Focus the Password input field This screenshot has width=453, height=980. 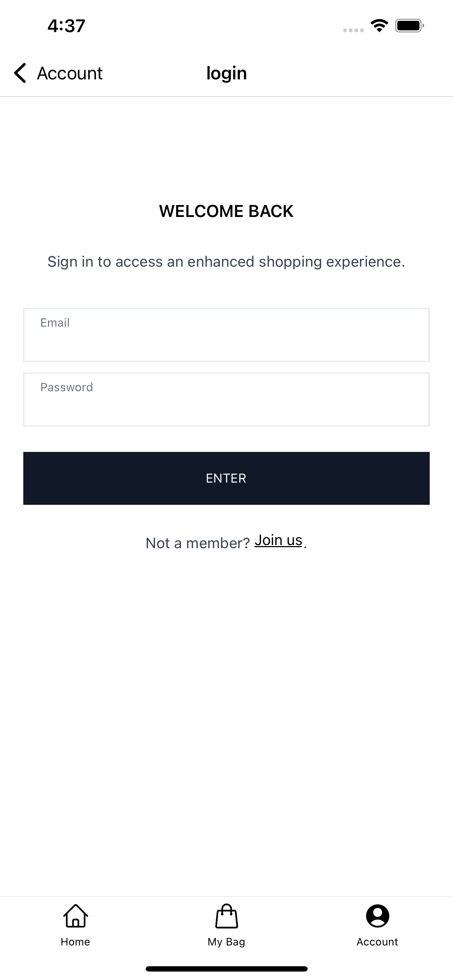226,399
